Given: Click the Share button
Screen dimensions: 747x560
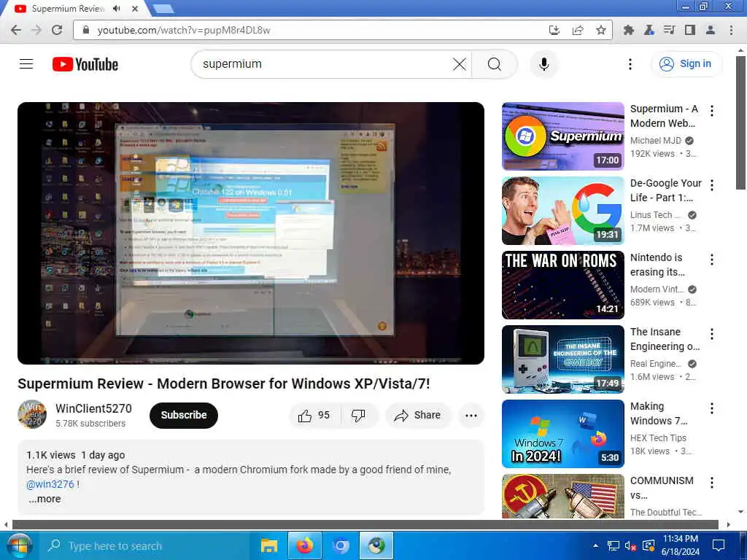Looking at the screenshot, I should click(417, 415).
